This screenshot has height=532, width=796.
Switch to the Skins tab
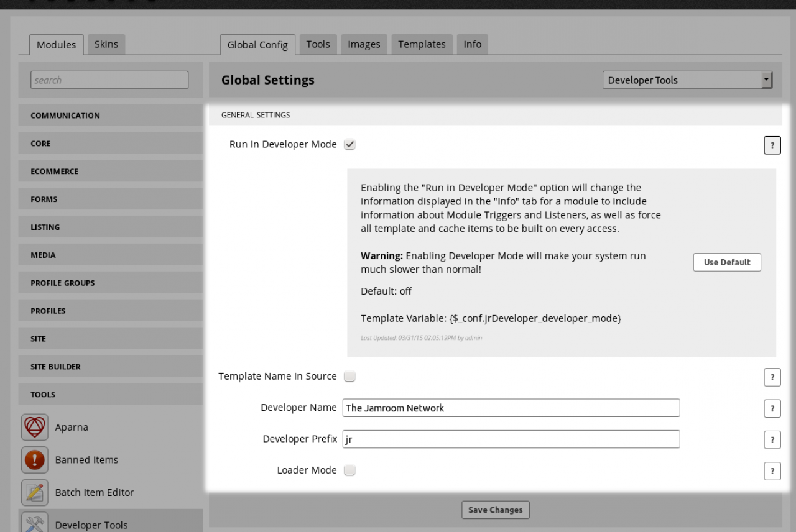106,44
